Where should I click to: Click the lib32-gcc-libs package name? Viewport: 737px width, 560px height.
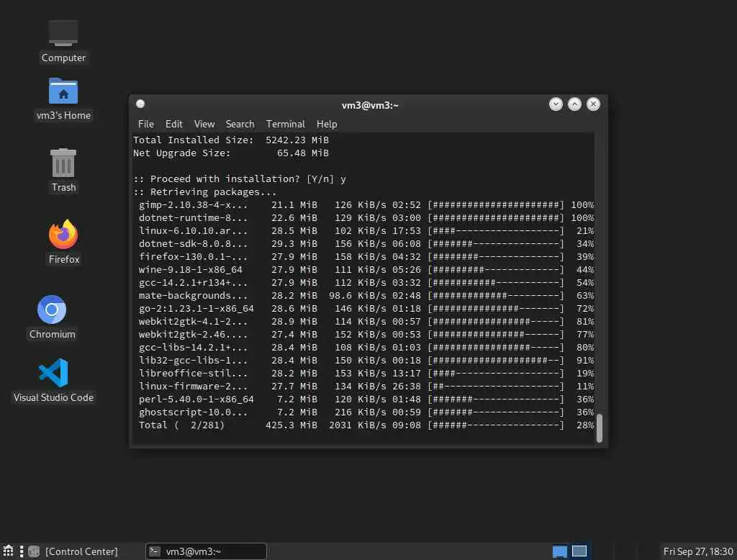(193, 360)
